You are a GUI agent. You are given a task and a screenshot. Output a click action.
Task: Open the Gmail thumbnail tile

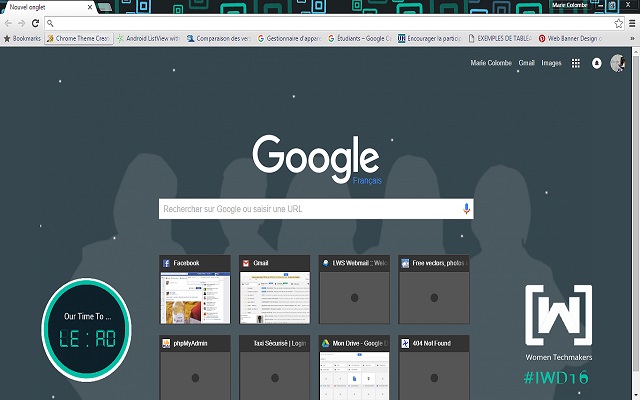click(x=275, y=290)
